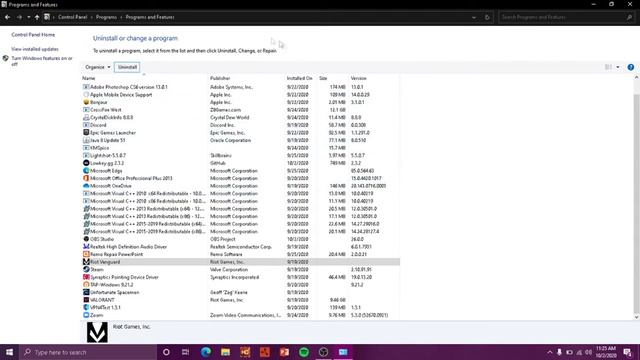This screenshot has width=640, height=360.
Task: Select the VALORANT program icon
Action: coord(86,300)
